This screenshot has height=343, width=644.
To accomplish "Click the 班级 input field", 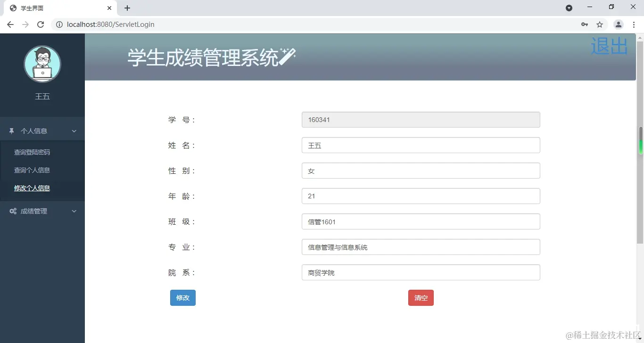I will point(421,221).
